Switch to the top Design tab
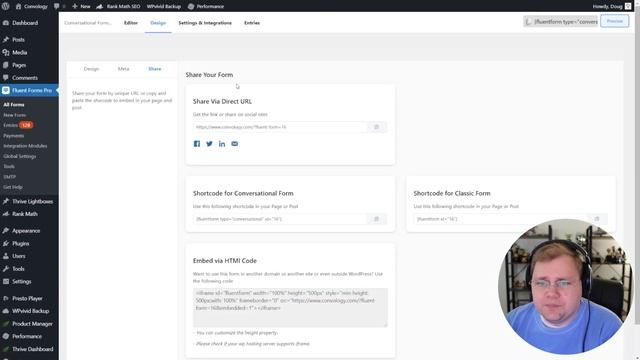Image resolution: width=640 pixels, height=360 pixels. tap(158, 23)
